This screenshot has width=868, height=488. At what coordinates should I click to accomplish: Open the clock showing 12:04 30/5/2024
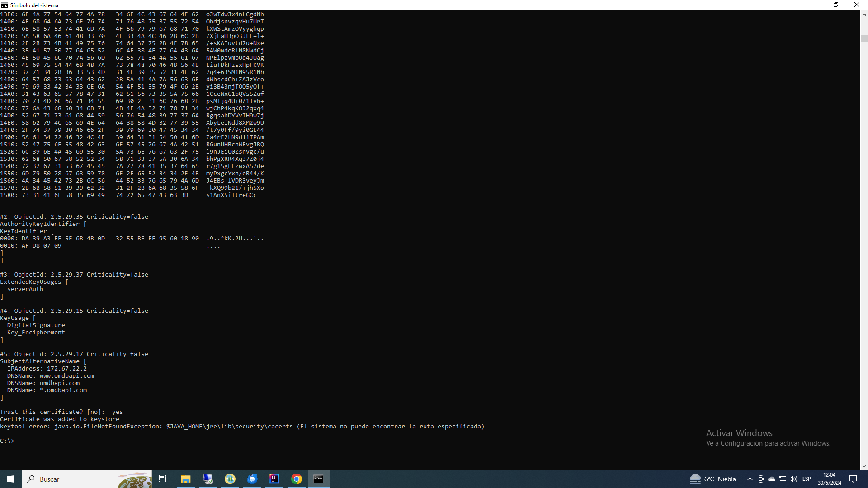tap(829, 479)
